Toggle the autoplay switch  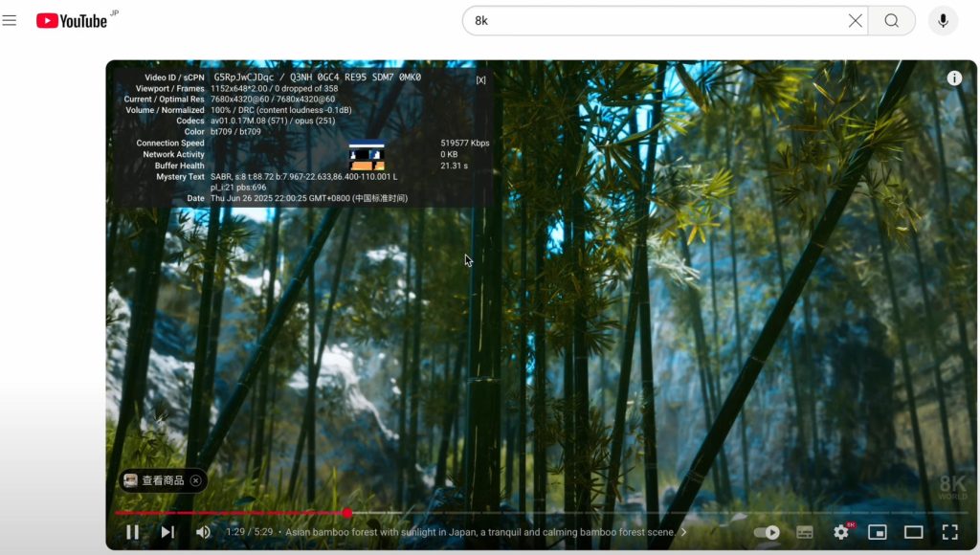point(767,532)
